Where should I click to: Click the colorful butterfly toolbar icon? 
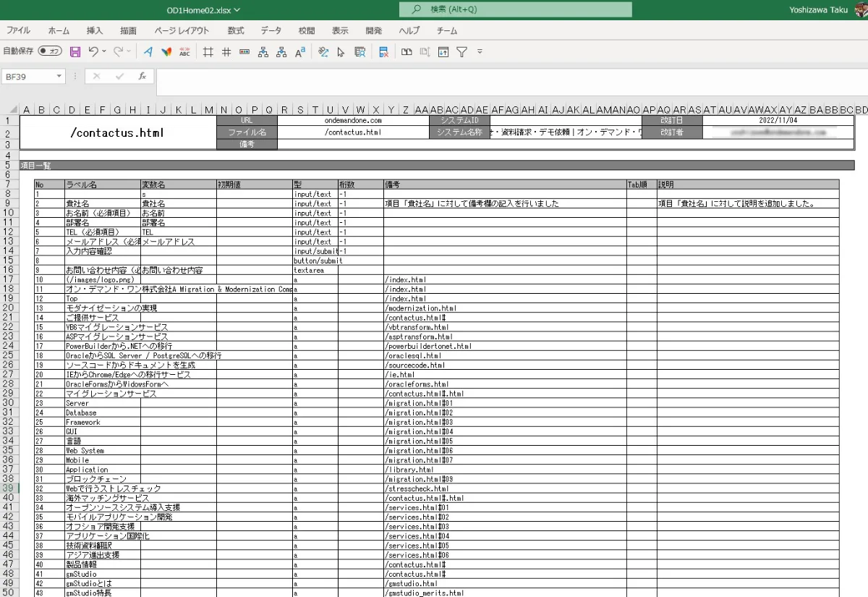tap(166, 51)
